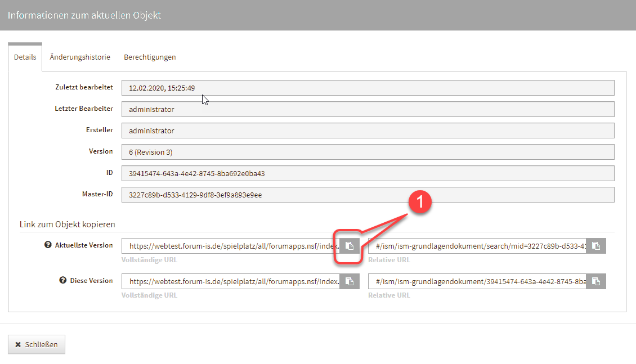Click Diese Version full URL text box

[231, 281]
